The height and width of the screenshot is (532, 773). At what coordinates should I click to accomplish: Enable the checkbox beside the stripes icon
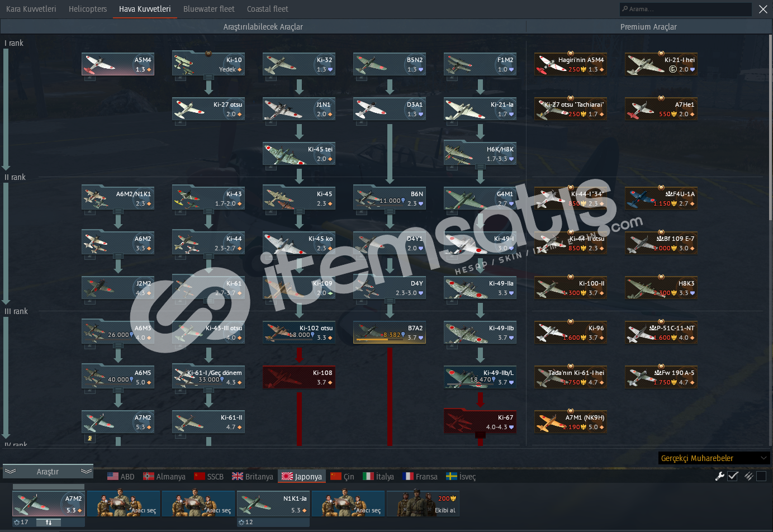tap(761, 476)
